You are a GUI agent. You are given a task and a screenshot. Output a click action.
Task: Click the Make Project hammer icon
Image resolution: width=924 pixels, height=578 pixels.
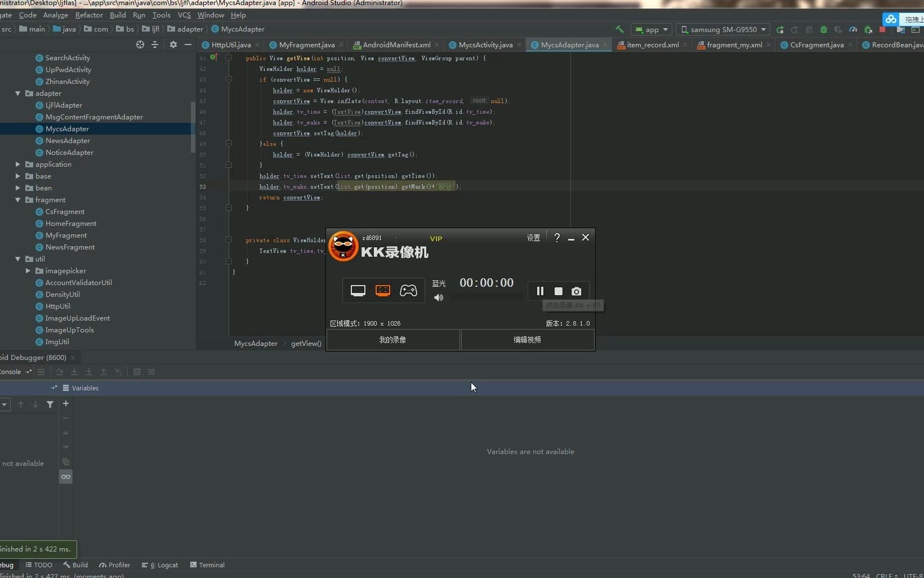coord(619,29)
